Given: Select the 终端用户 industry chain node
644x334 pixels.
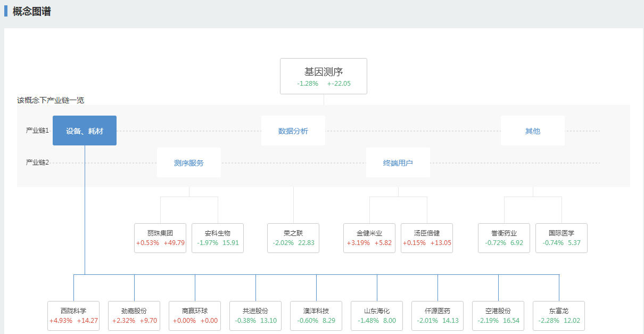Looking at the screenshot, I should (x=398, y=162).
